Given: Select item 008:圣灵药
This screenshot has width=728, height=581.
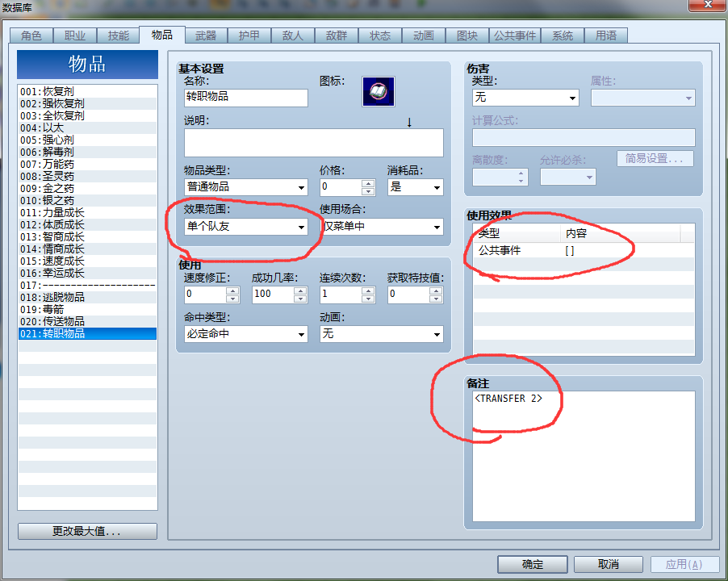Looking at the screenshot, I should [87, 176].
